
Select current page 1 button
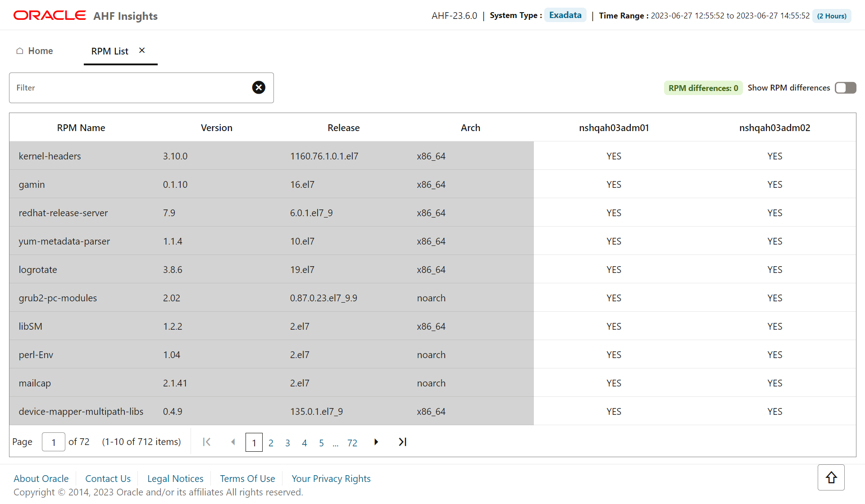tap(254, 442)
